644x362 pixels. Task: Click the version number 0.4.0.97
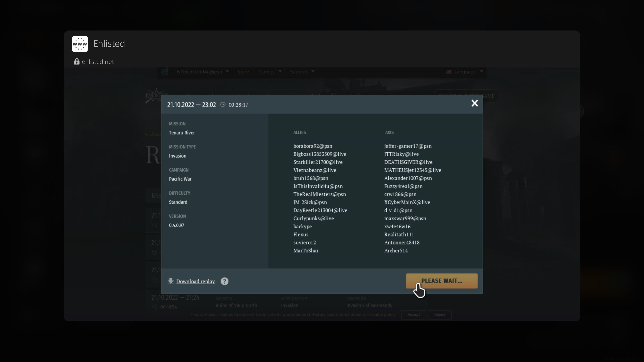pyautogui.click(x=176, y=225)
